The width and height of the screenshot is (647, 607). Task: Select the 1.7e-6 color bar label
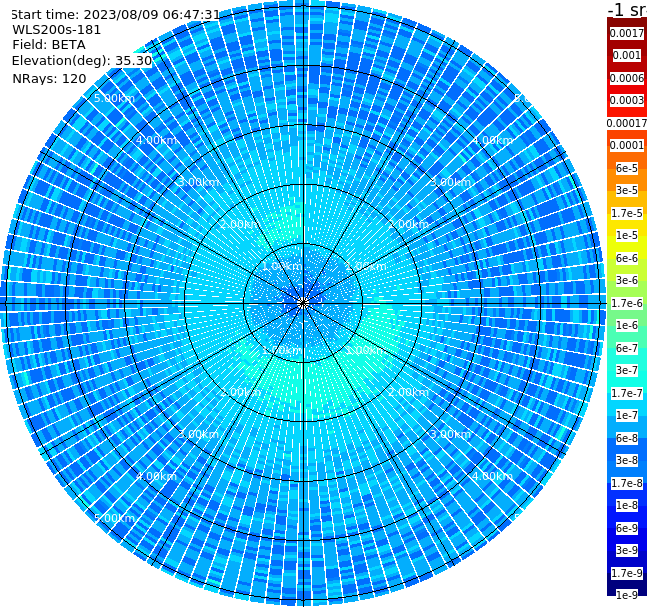pyautogui.click(x=627, y=303)
